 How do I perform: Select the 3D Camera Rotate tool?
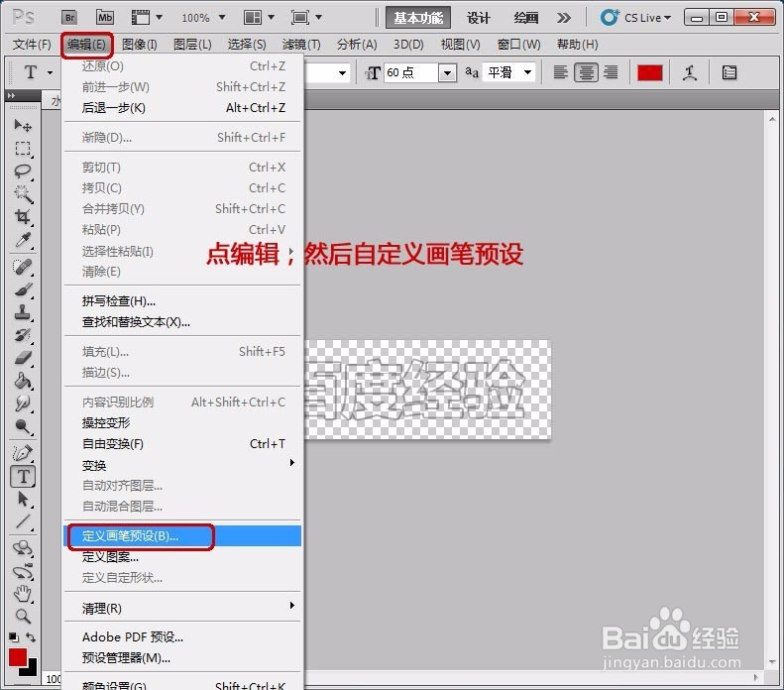pyautogui.click(x=23, y=571)
